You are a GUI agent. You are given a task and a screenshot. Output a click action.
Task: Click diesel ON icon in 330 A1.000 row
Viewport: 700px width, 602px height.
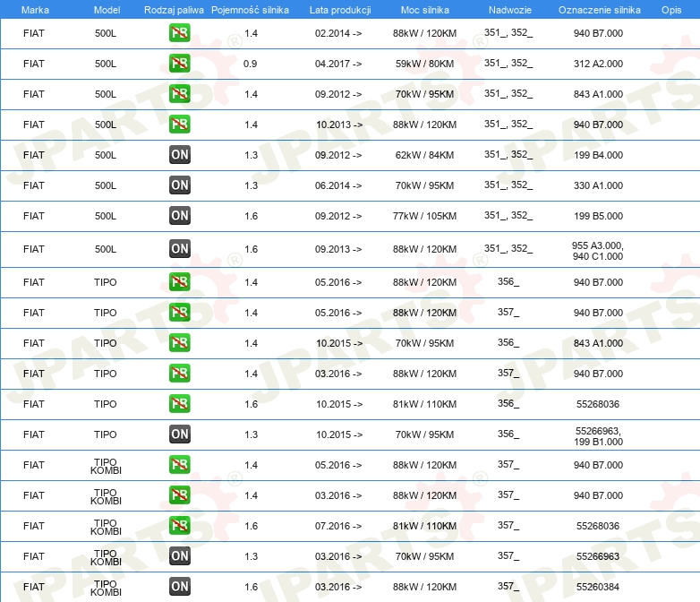pyautogui.click(x=179, y=185)
